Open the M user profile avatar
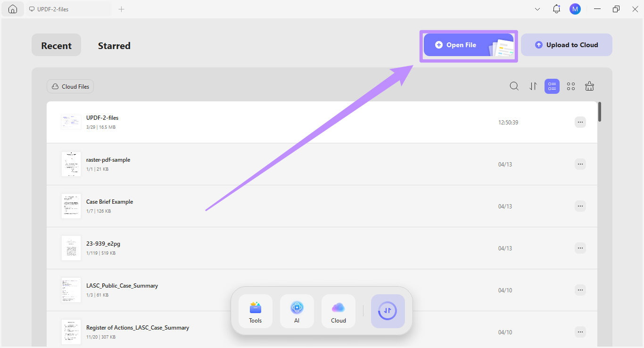 click(575, 9)
